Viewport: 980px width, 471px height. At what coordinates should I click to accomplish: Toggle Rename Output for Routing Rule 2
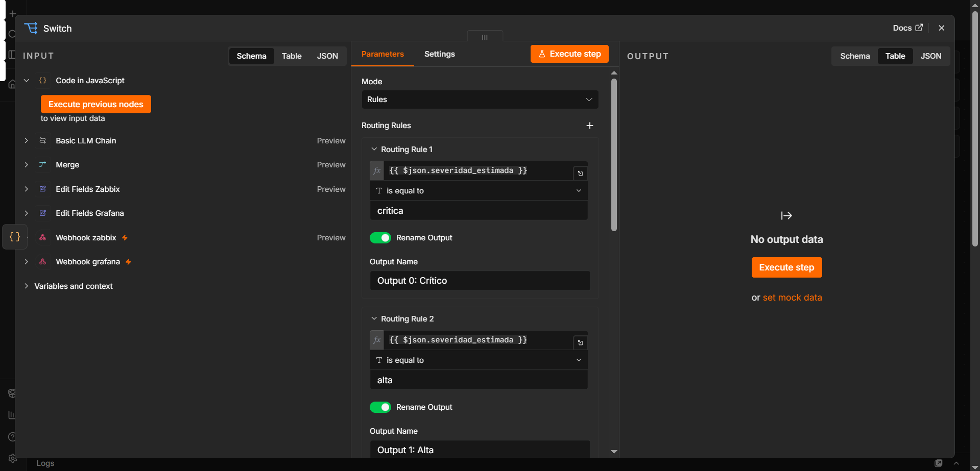(x=380, y=407)
